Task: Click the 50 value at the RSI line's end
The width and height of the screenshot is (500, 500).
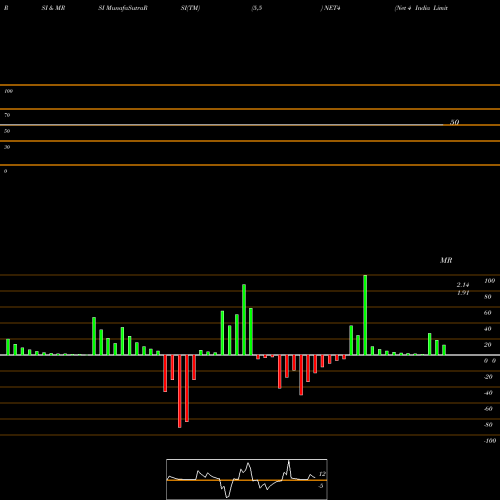Action: [x=454, y=122]
